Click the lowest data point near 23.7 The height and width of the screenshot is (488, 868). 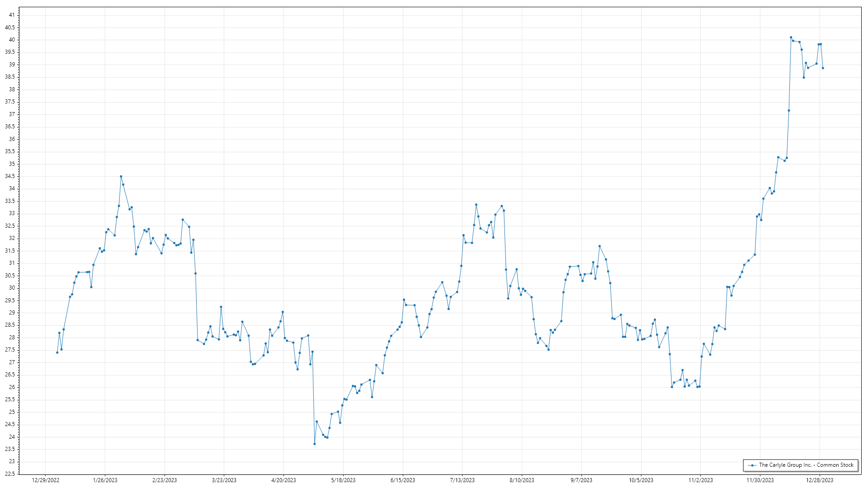point(315,444)
